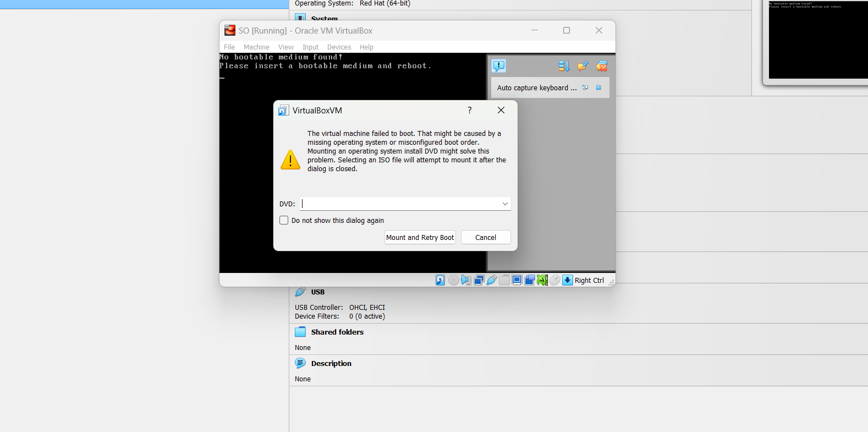Minimize the SO Running VM window
Screen dimensions: 868x432
535,30
